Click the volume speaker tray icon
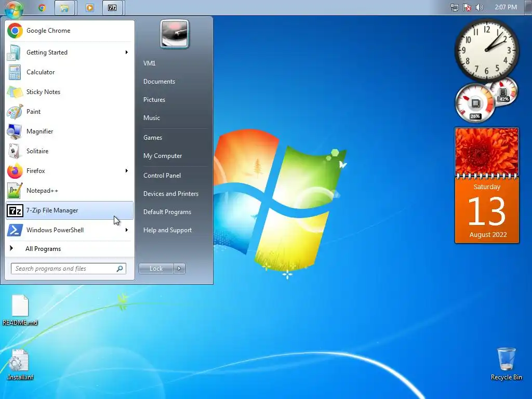 pyautogui.click(x=480, y=7)
